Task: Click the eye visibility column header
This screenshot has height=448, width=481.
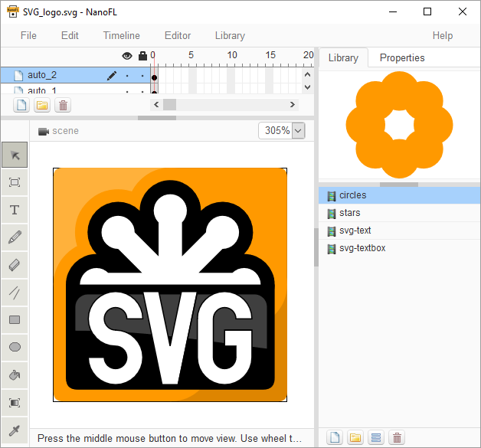Action: click(x=127, y=56)
